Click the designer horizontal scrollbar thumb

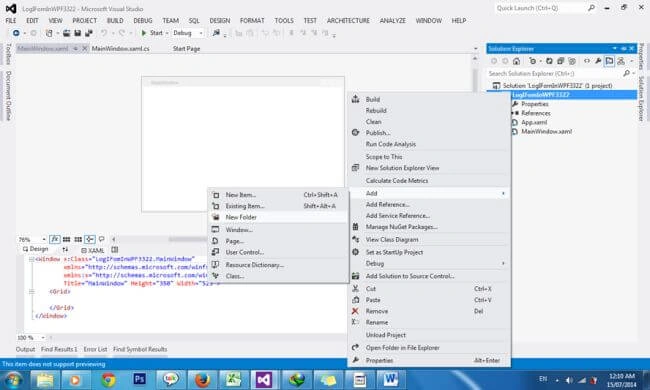pos(187,239)
